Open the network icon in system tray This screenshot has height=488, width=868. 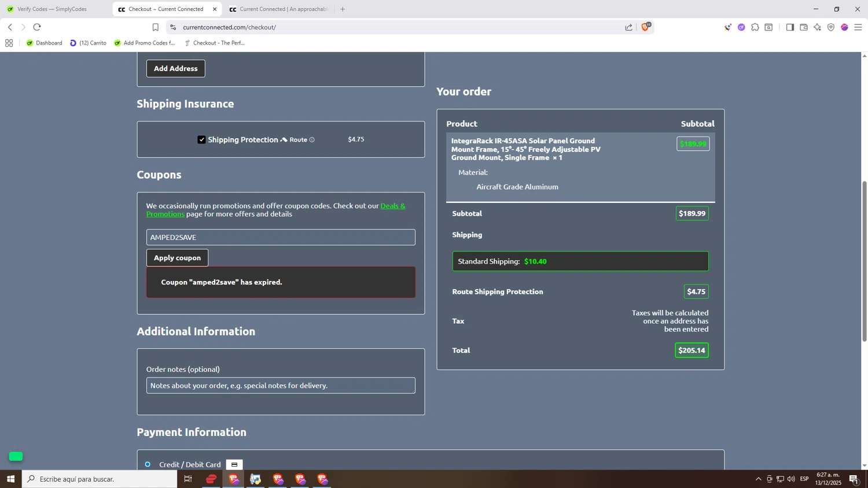pos(780,479)
